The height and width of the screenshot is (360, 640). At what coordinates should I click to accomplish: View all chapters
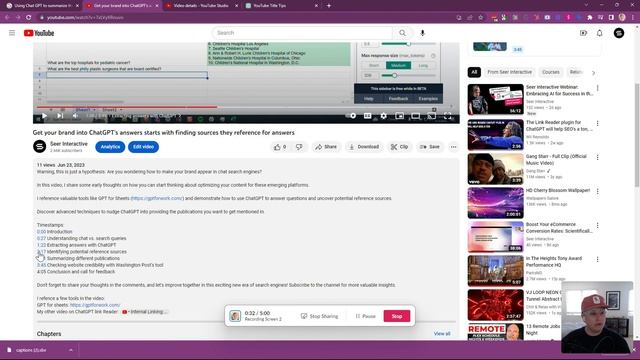pos(442,334)
